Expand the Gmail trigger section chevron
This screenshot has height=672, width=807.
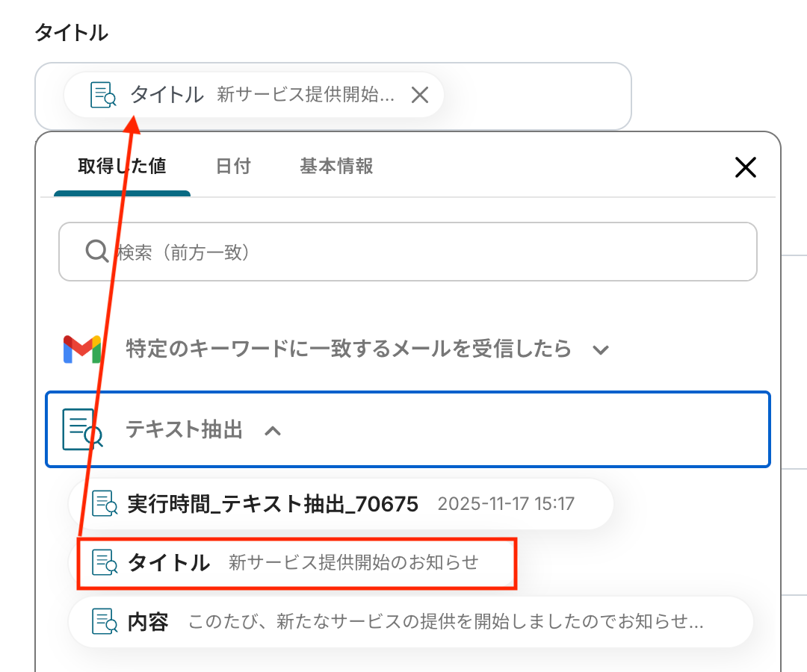[601, 349]
